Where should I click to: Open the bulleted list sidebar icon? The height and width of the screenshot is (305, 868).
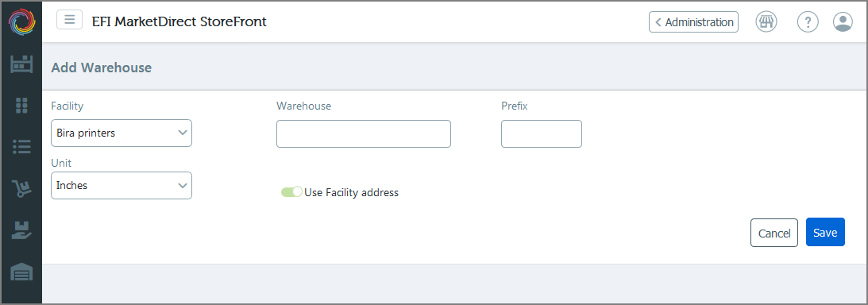coord(21,147)
